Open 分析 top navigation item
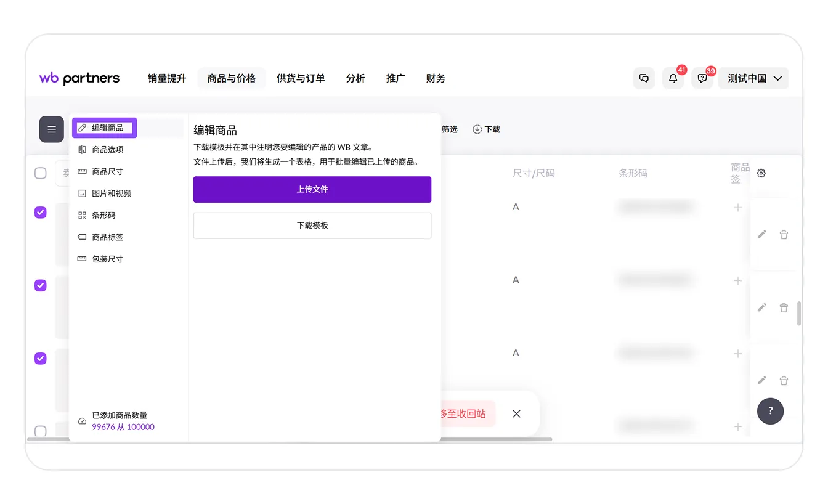 click(355, 78)
